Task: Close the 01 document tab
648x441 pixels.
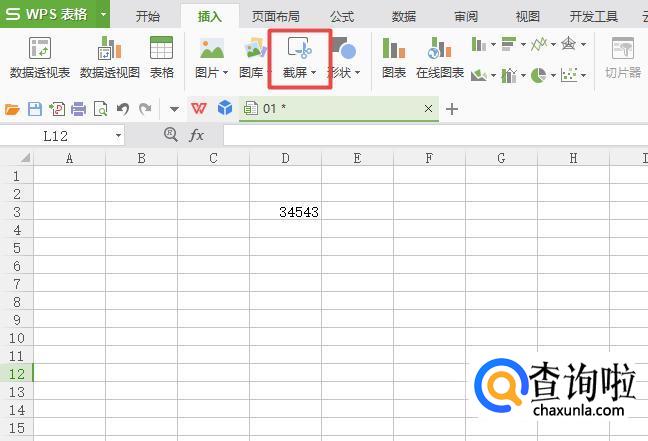Action: click(429, 109)
